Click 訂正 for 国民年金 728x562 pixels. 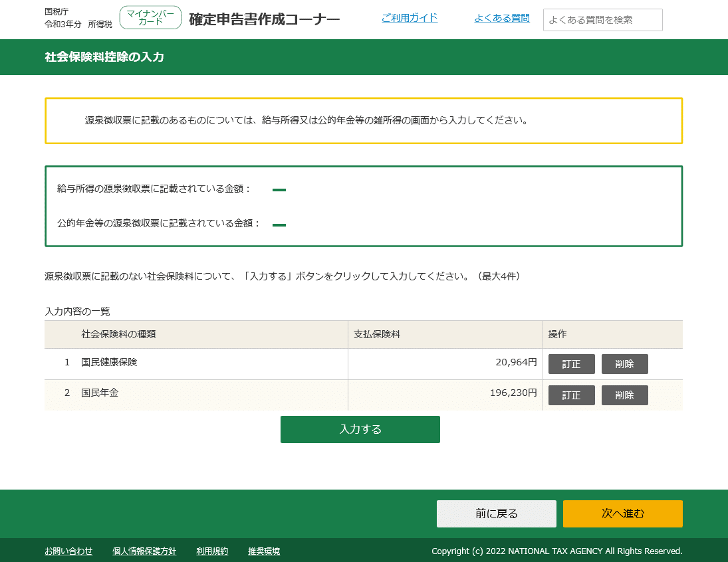pyautogui.click(x=571, y=395)
